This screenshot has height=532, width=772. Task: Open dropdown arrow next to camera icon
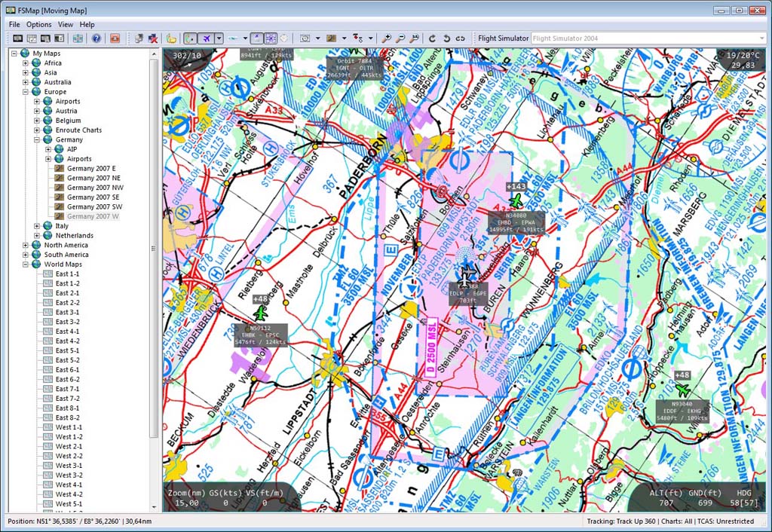coord(317,38)
